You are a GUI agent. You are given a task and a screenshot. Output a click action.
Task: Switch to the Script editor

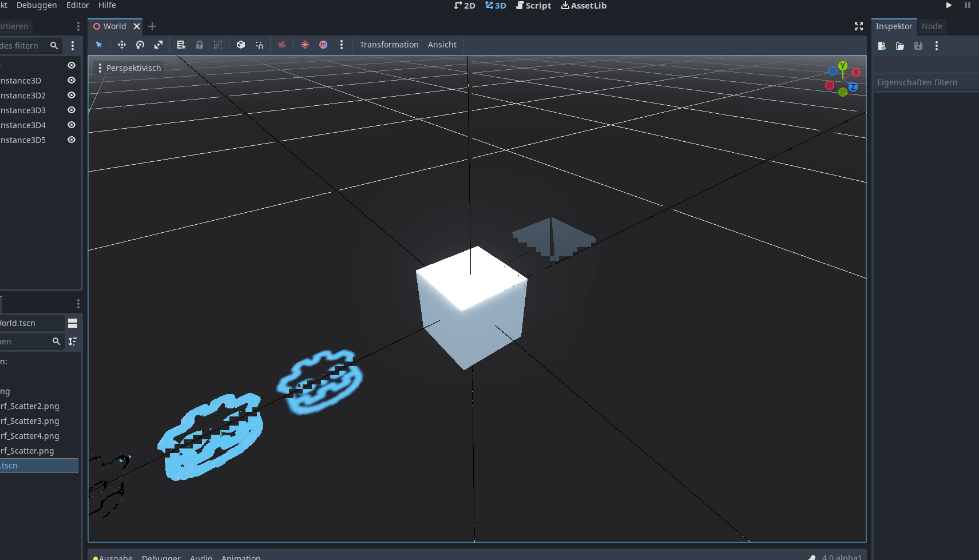pos(533,5)
